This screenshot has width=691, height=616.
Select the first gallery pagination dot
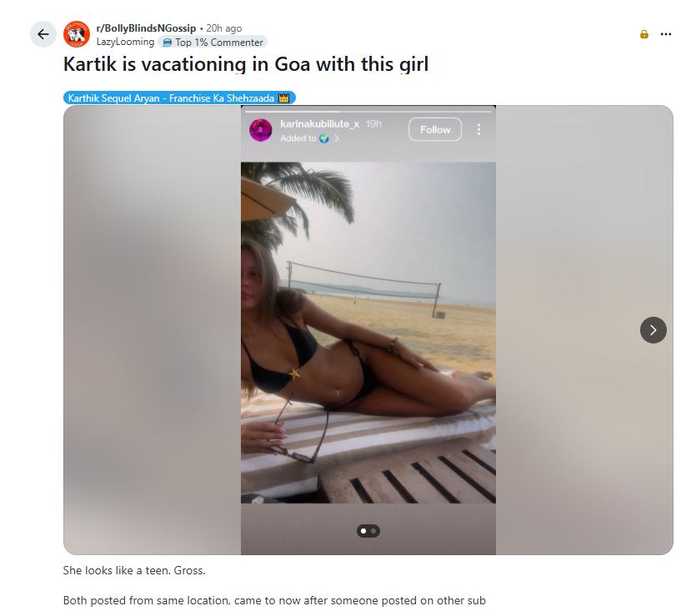[363, 531]
